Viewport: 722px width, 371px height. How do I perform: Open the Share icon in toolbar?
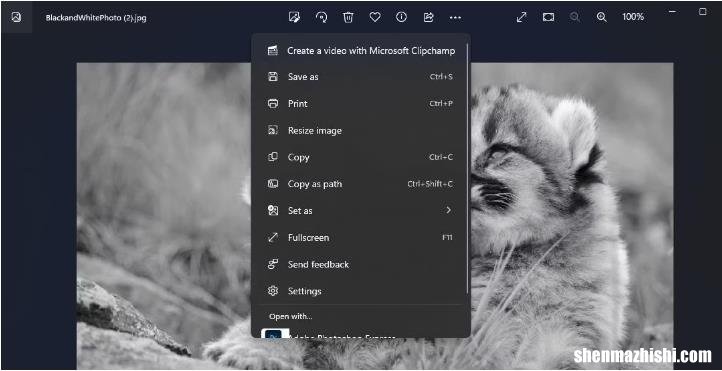coord(428,17)
